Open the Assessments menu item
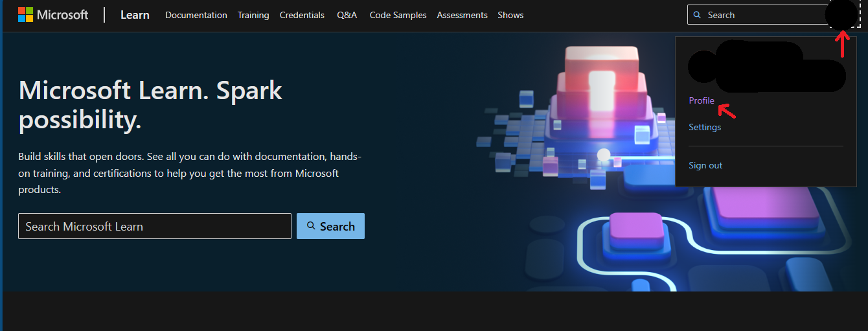 tap(463, 15)
